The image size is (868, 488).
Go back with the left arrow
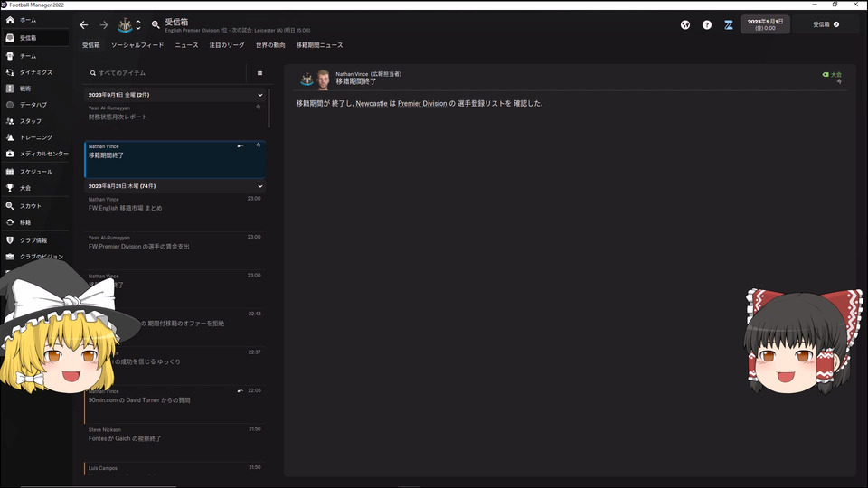point(84,25)
